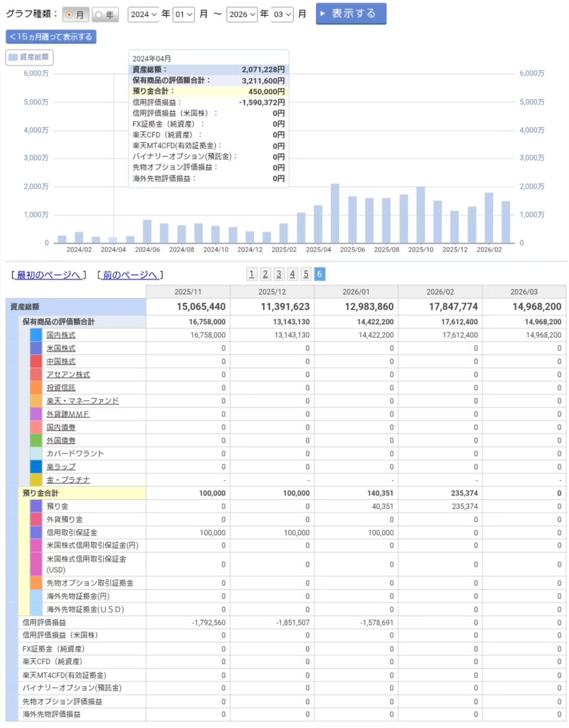Viewport: 569px width, 728px height.
Task: Open the start month 01 dropdown
Action: coord(183,14)
